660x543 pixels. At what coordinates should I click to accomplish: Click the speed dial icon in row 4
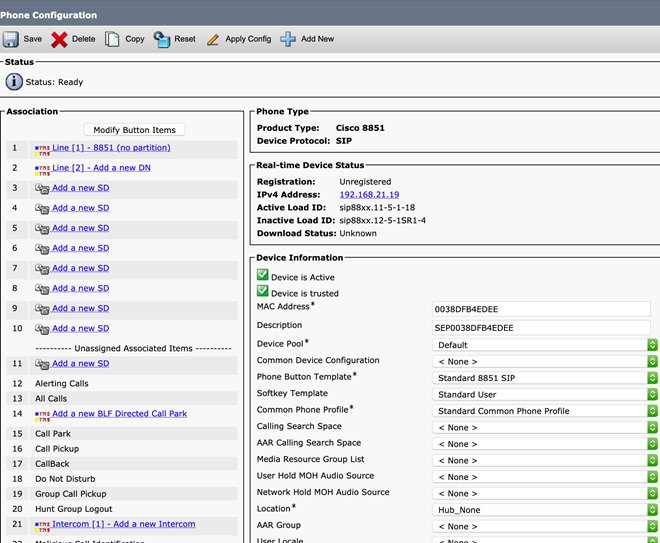tap(42, 209)
